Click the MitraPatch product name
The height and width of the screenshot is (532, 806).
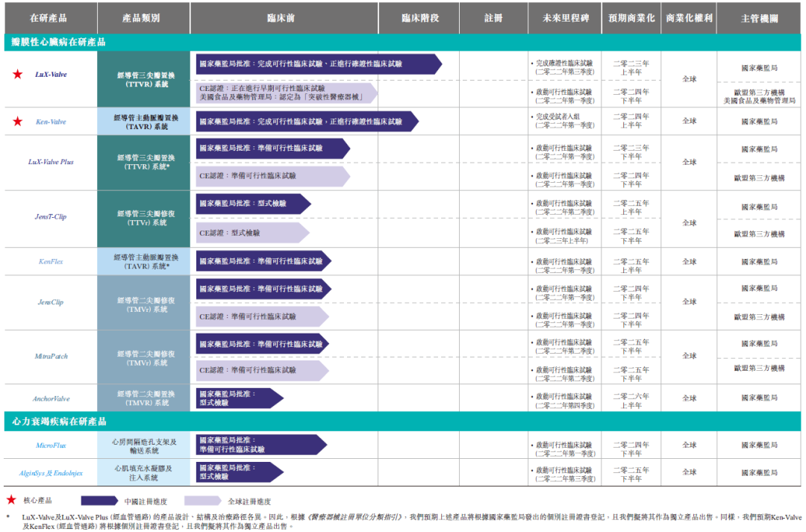point(51,356)
